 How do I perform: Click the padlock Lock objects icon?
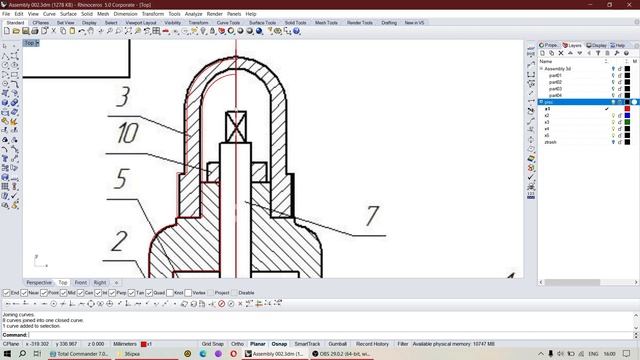(212, 31)
